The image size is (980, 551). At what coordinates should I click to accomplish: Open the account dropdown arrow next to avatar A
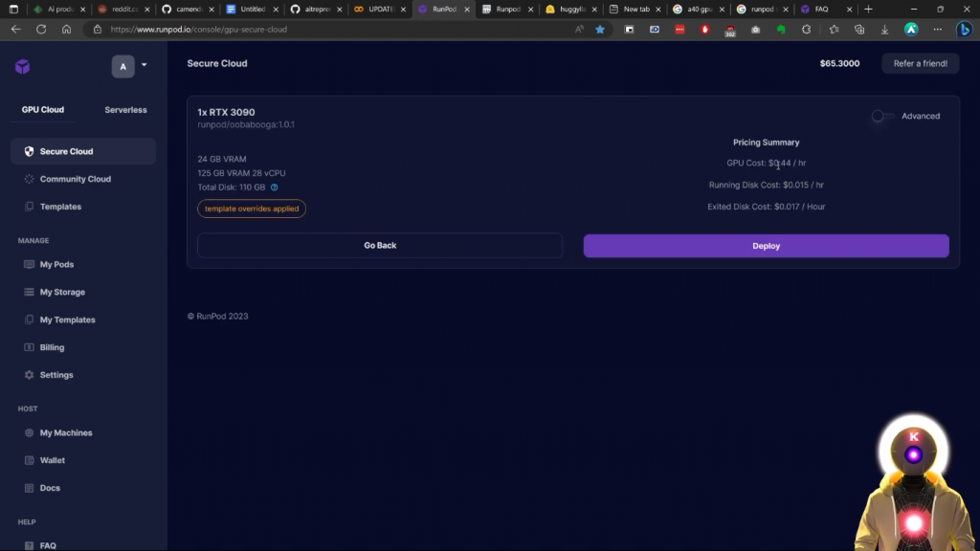(144, 65)
